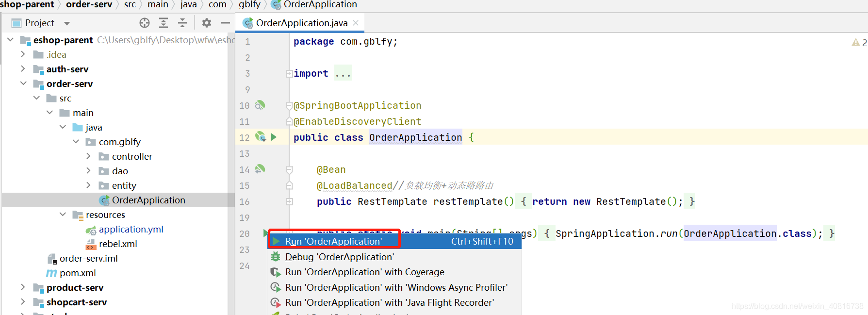868x315 pixels.
Task: Collapse the eshop-parent root node
Action: [10, 40]
